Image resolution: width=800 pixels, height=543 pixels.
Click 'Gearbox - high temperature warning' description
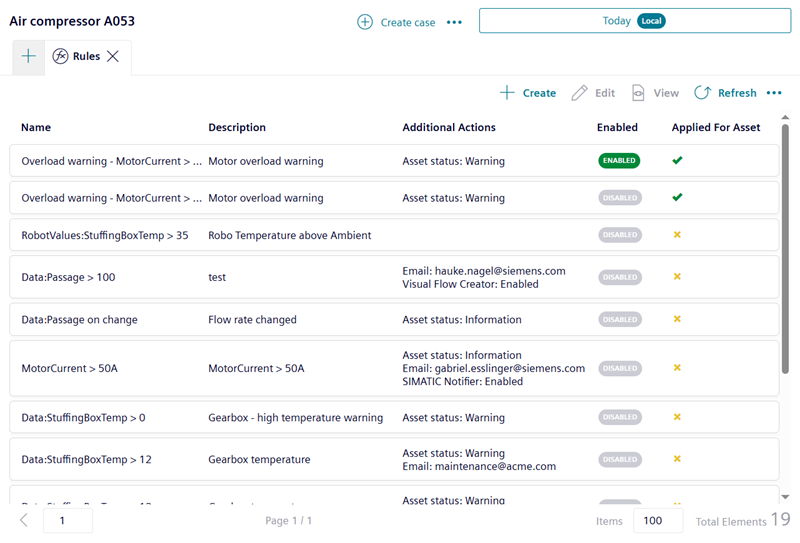point(295,417)
